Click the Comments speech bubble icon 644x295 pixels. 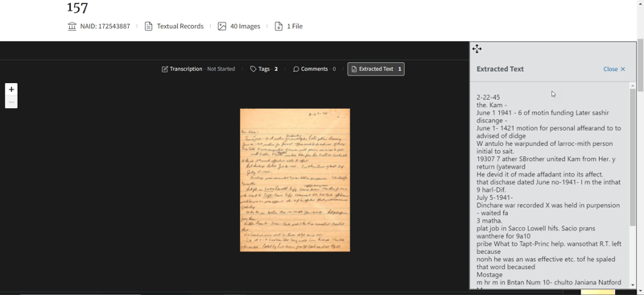295,69
